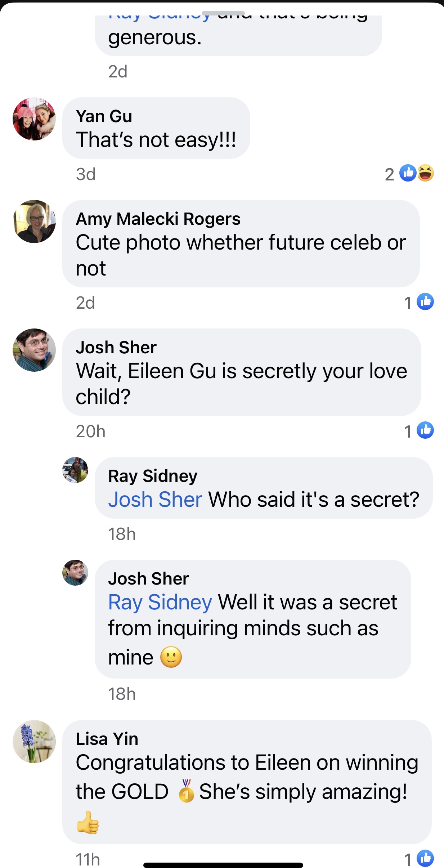Open Yan Gu's profile picture
Viewport: 444px width, 868px height.
click(34, 119)
